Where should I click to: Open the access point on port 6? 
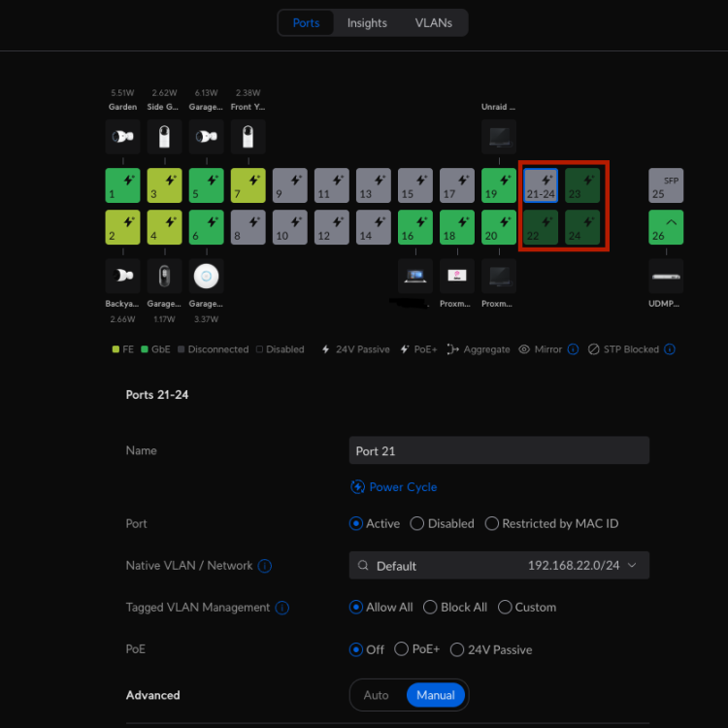point(206,276)
